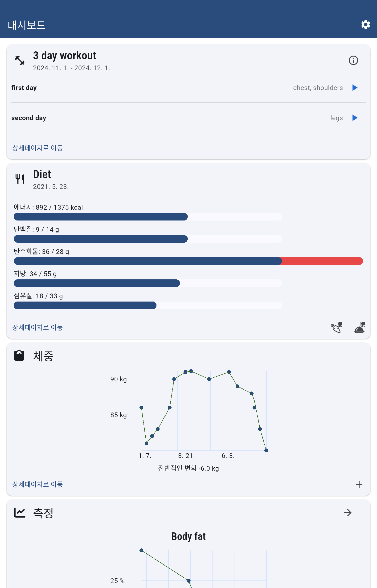Screen dimensions: 377x588
Task: Open measurements with the right arrow icon
Action: 347,512
